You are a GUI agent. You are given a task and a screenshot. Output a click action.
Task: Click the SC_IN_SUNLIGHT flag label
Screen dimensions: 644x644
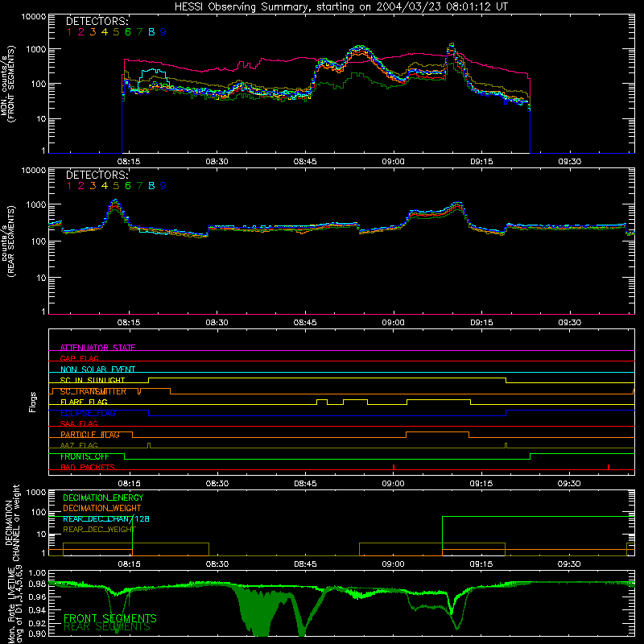pos(93,380)
